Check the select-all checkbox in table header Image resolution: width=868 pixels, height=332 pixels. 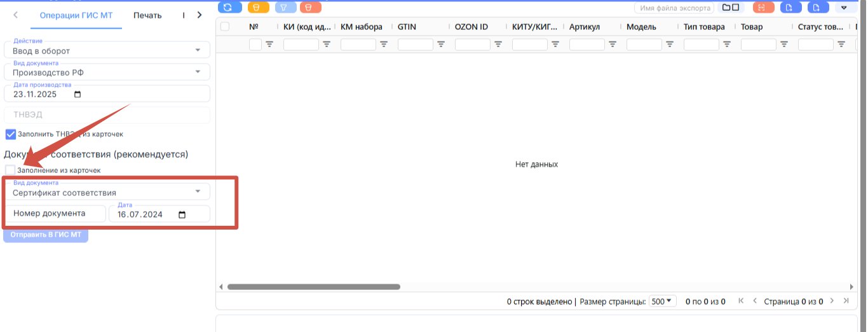point(224,27)
